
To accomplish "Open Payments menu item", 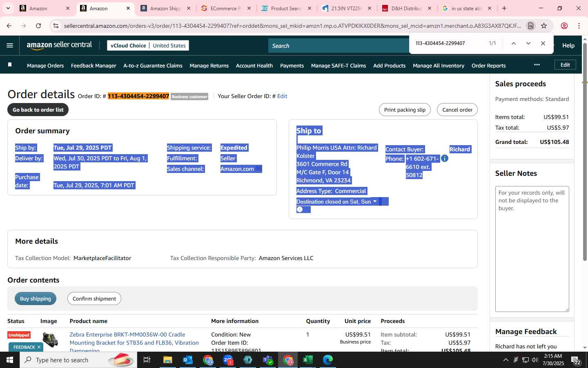I will coord(292,65).
